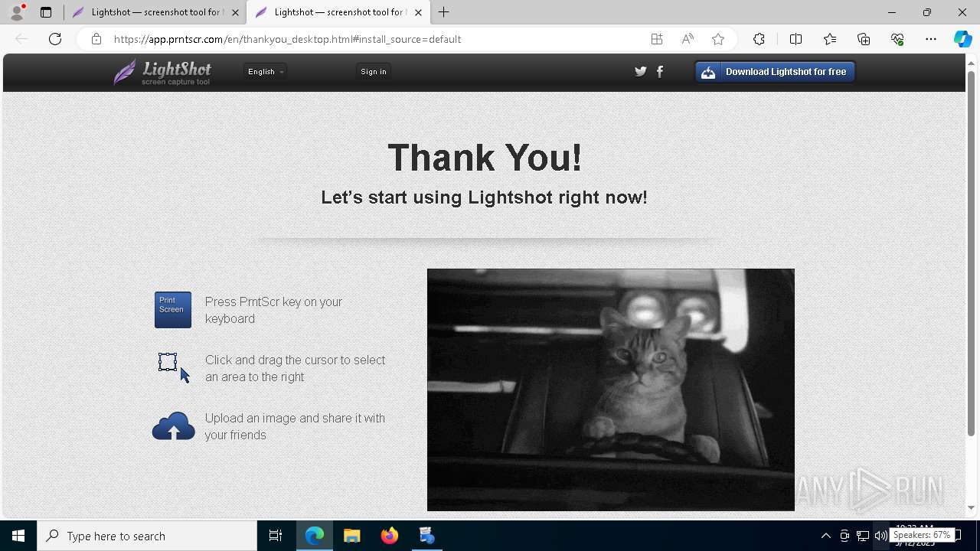Click the taskbar search box
This screenshot has width=980, height=551.
coord(147,536)
